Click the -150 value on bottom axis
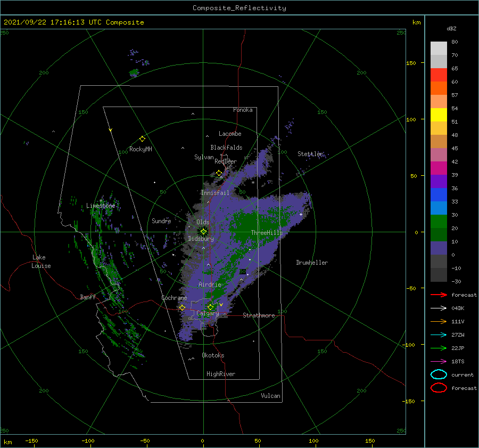 tap(31, 441)
